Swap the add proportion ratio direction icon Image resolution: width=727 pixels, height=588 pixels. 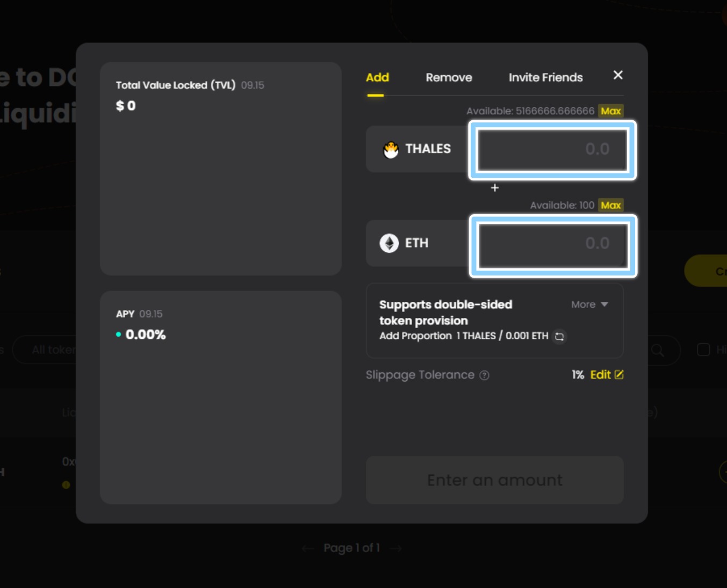pyautogui.click(x=559, y=336)
